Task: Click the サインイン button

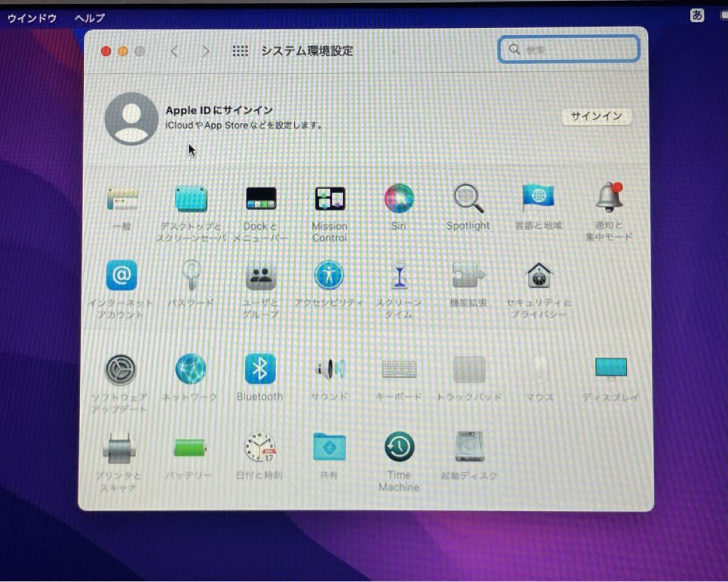Action: pyautogui.click(x=596, y=117)
